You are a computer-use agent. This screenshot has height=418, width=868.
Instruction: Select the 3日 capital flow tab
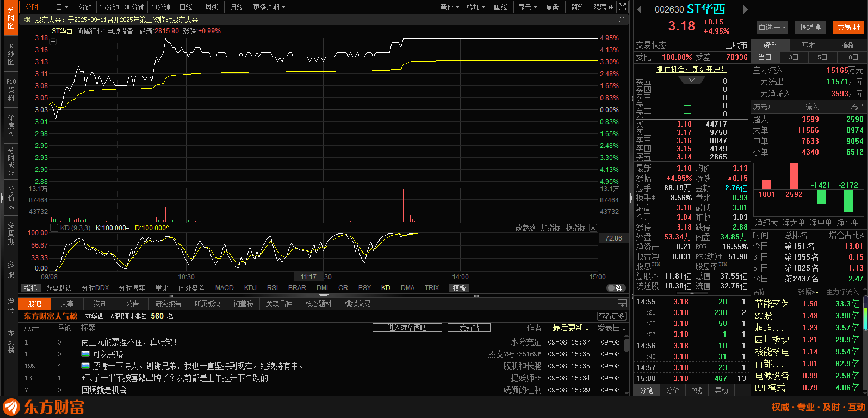pos(793,57)
